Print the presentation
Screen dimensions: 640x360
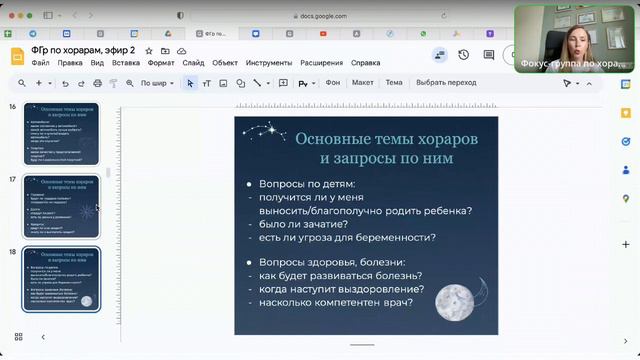(97, 83)
